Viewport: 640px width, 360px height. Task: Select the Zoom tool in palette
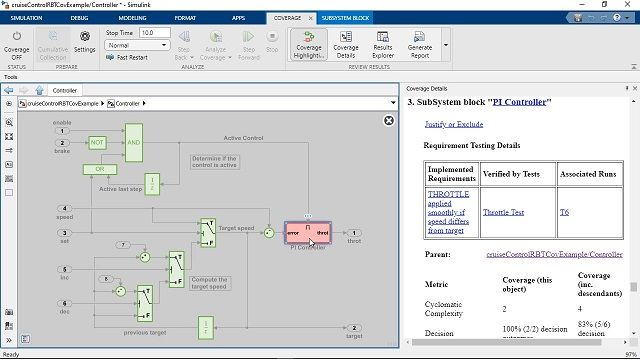(x=9, y=122)
